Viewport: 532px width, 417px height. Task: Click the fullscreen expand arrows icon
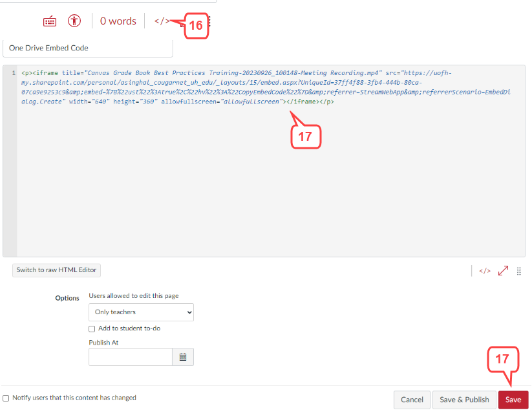coord(503,271)
